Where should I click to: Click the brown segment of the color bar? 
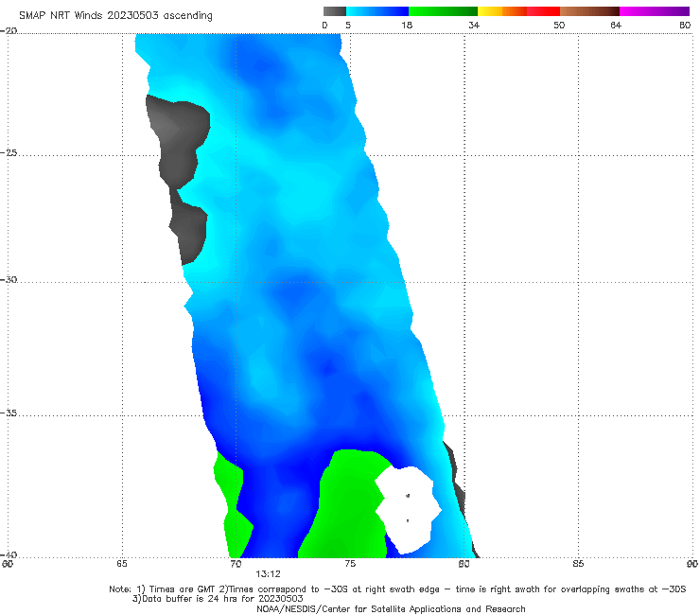[x=589, y=11]
